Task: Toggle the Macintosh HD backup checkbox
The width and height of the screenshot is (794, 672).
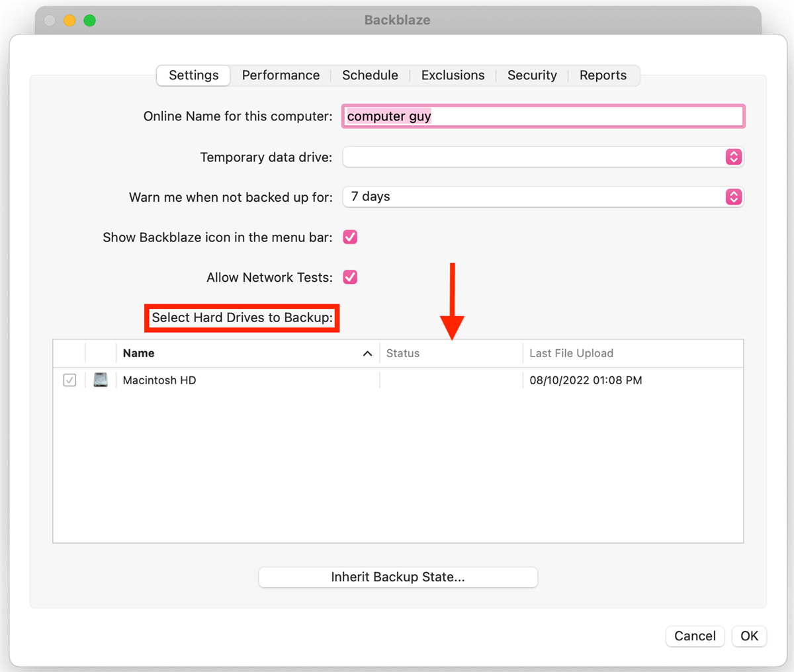Action: point(69,380)
